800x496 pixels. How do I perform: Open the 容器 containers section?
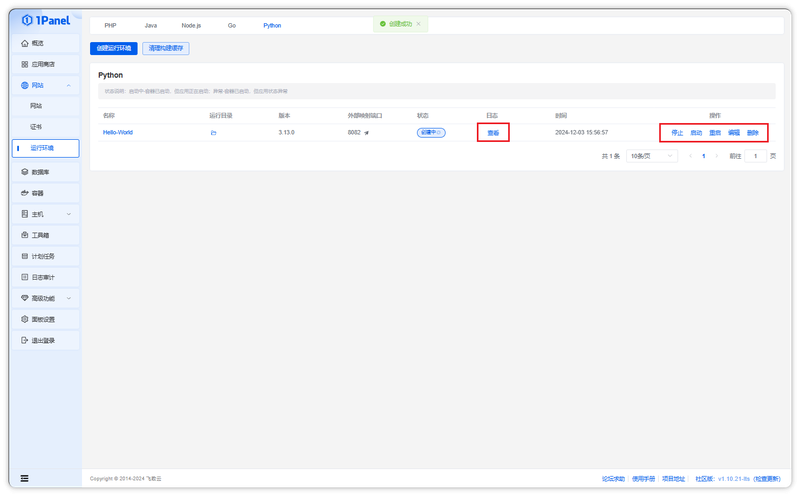[45, 193]
